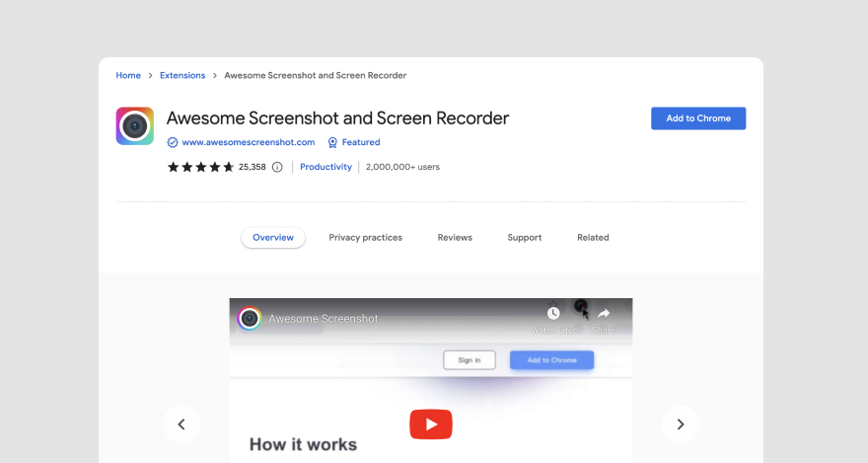Click the Awesome Screenshot video title

324,319
